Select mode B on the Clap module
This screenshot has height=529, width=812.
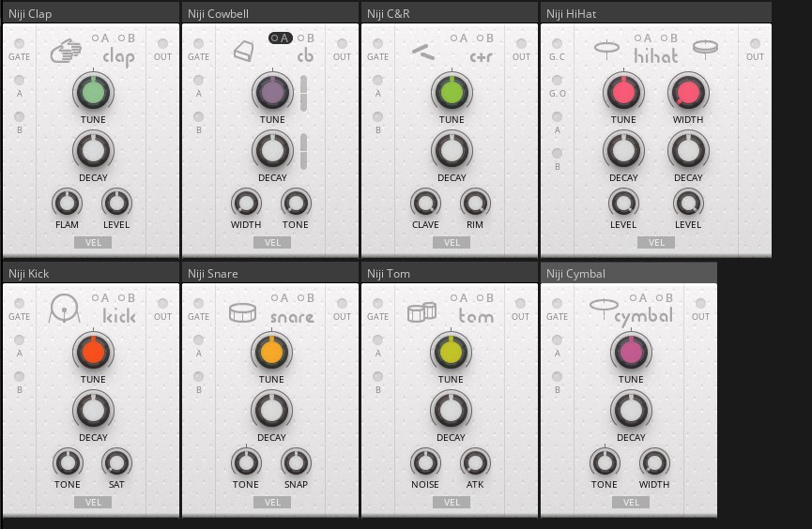[126, 38]
